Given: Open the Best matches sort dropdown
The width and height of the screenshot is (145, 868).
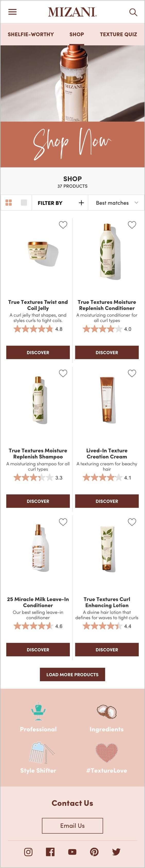Looking at the screenshot, I should 117,203.
